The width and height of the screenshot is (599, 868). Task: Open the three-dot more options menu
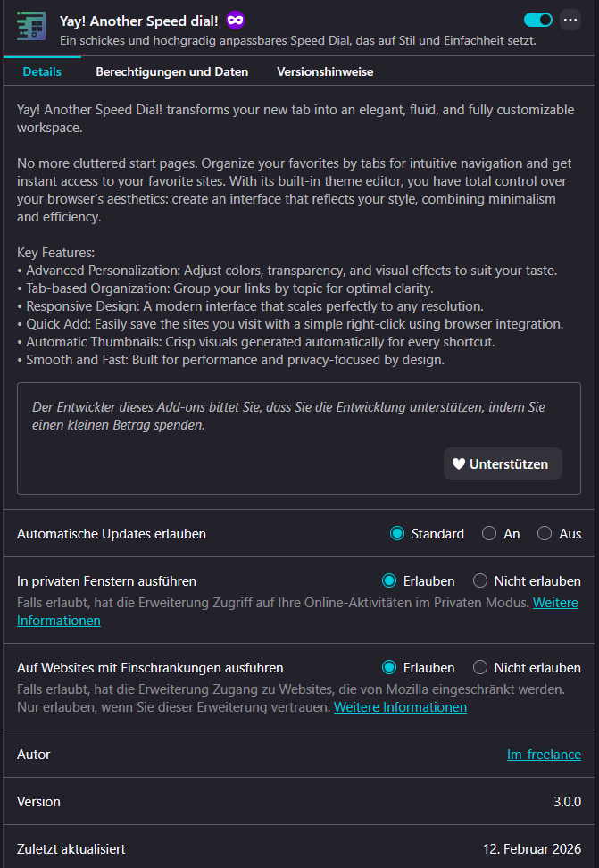click(570, 20)
